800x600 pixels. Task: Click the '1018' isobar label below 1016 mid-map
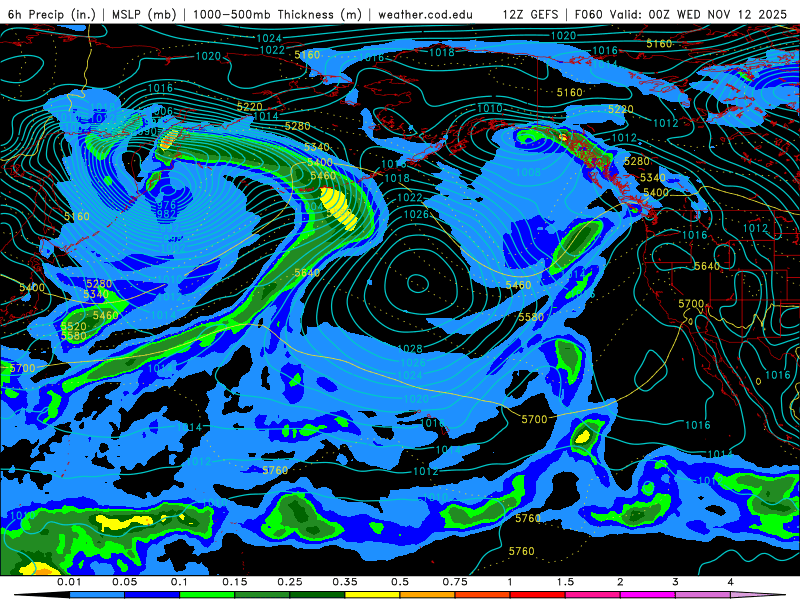pos(396,178)
